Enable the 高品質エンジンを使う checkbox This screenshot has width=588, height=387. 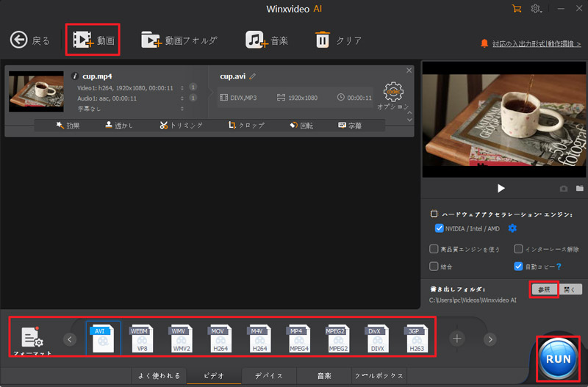click(x=434, y=249)
